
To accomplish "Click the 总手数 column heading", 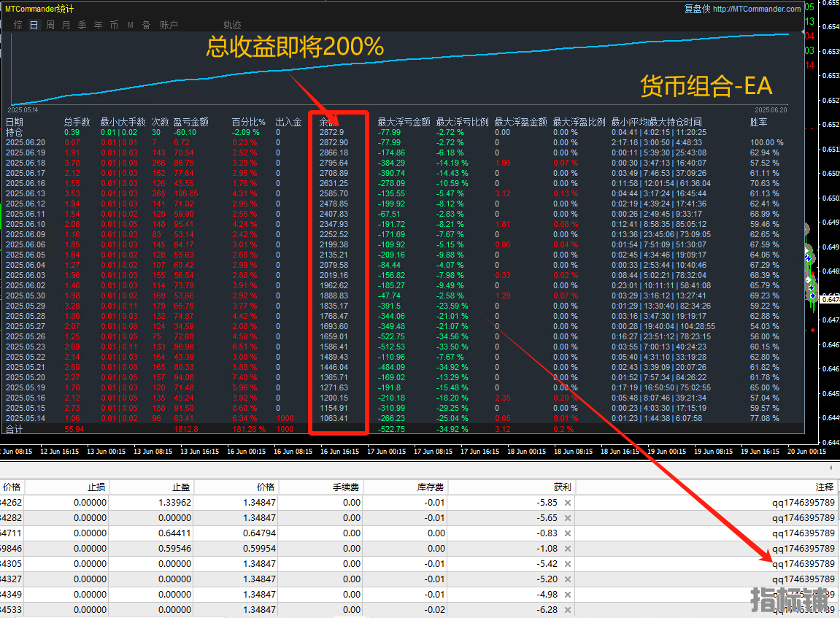I will tap(77, 122).
